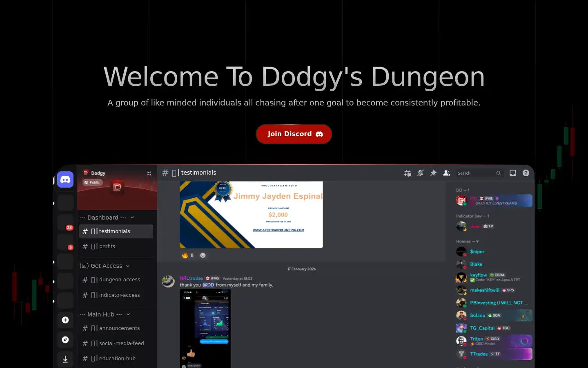Click the add reaction smiley icon
588x368 pixels.
tap(203, 255)
